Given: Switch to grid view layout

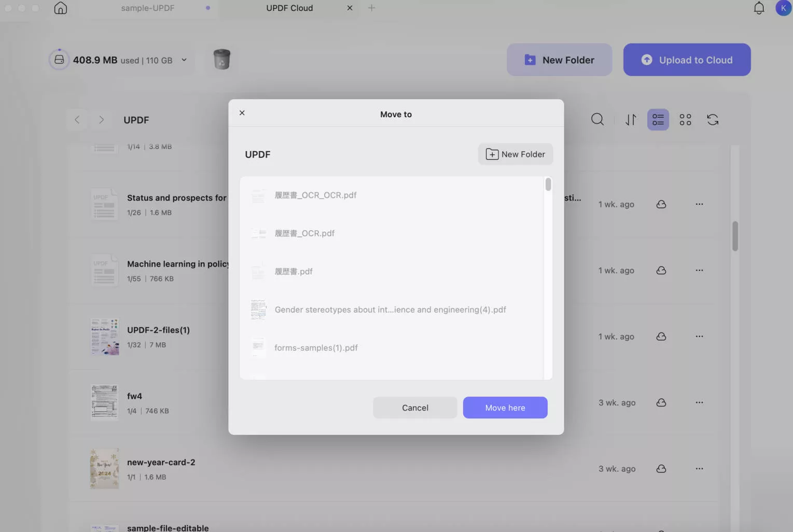Looking at the screenshot, I should pyautogui.click(x=685, y=119).
